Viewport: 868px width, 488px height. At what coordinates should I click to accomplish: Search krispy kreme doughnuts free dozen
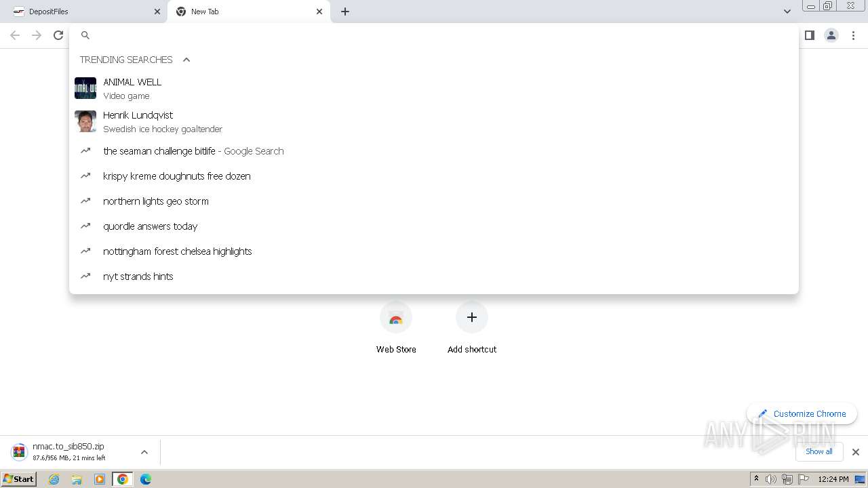(x=434, y=176)
